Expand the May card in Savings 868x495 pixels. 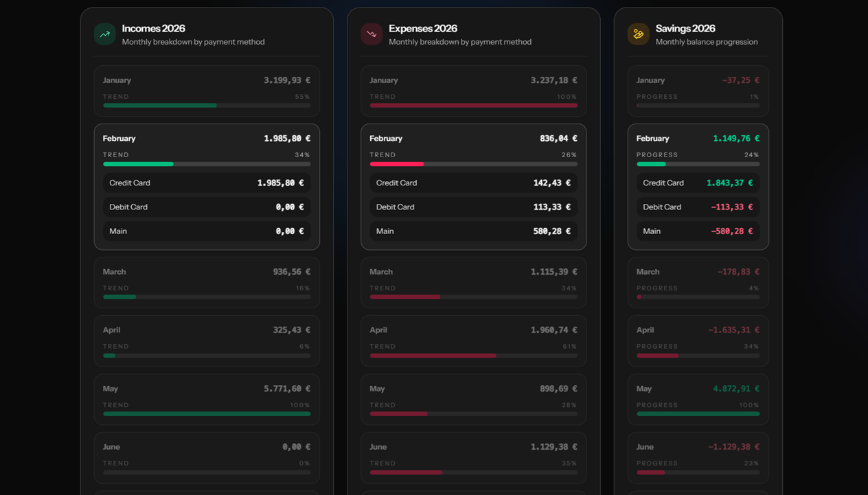click(x=698, y=400)
